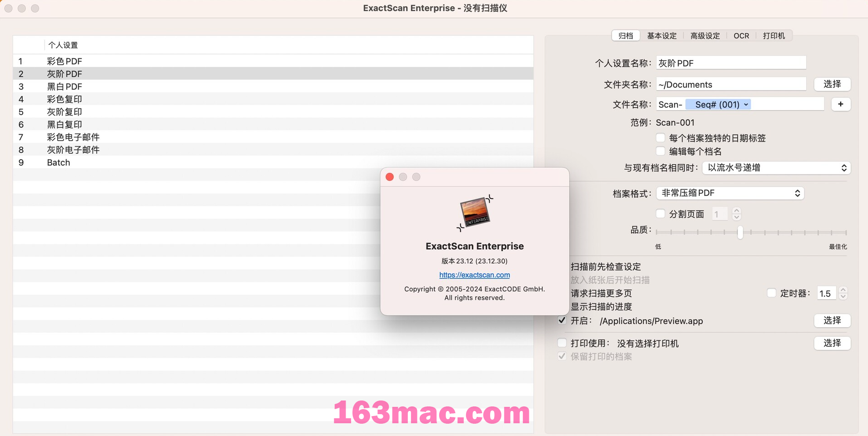Click the 文件夹名称 field showing ~/Documents
The width and height of the screenshot is (868, 436).
point(731,84)
